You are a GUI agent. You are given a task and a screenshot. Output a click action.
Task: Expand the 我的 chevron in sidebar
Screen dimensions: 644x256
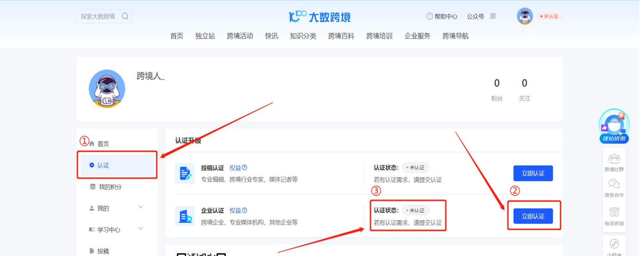point(140,207)
